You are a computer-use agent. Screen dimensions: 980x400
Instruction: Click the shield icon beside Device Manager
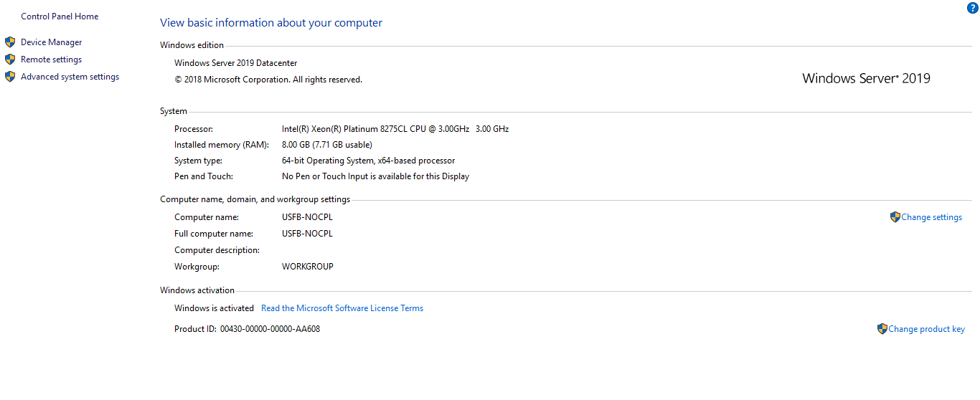[x=10, y=42]
